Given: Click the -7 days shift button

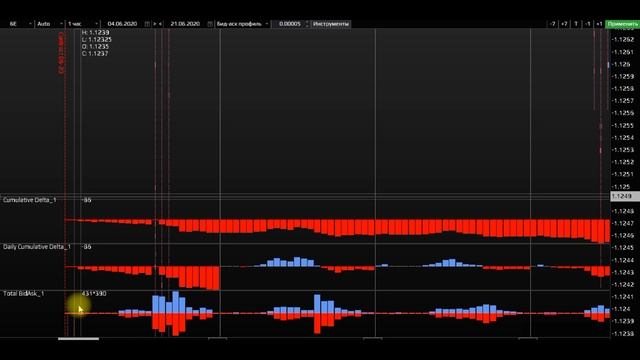Looking at the screenshot, I should pos(552,24).
